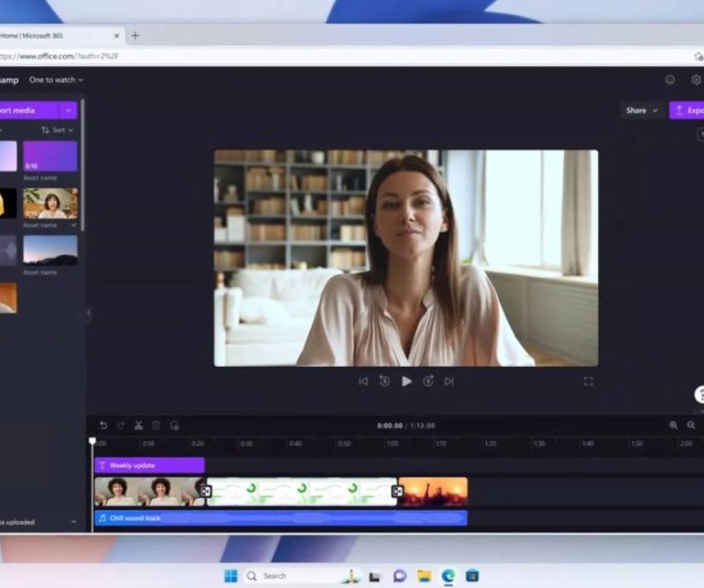Viewport: 704px width, 588px height.
Task: Click the playhead marker at timeline start
Action: tap(93, 441)
